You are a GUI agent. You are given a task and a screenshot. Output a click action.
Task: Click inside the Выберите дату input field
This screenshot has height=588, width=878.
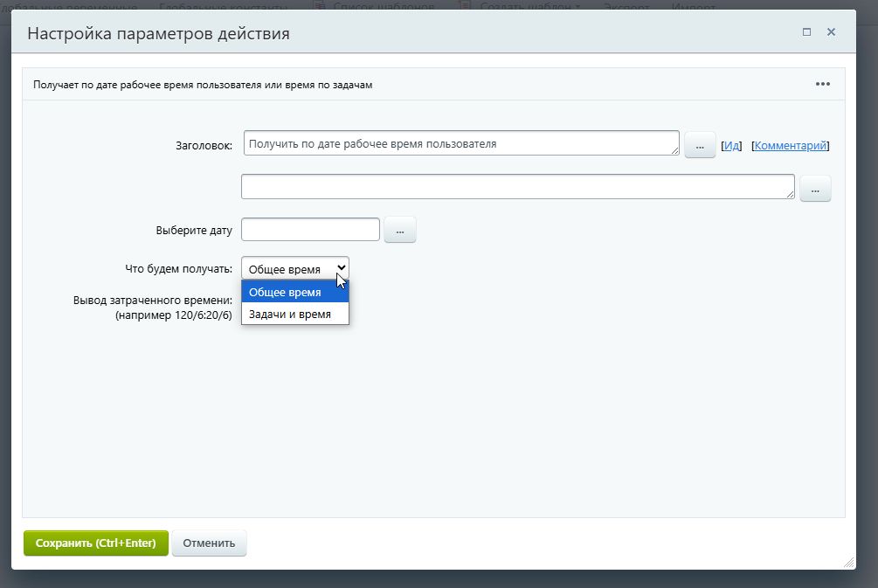310,229
